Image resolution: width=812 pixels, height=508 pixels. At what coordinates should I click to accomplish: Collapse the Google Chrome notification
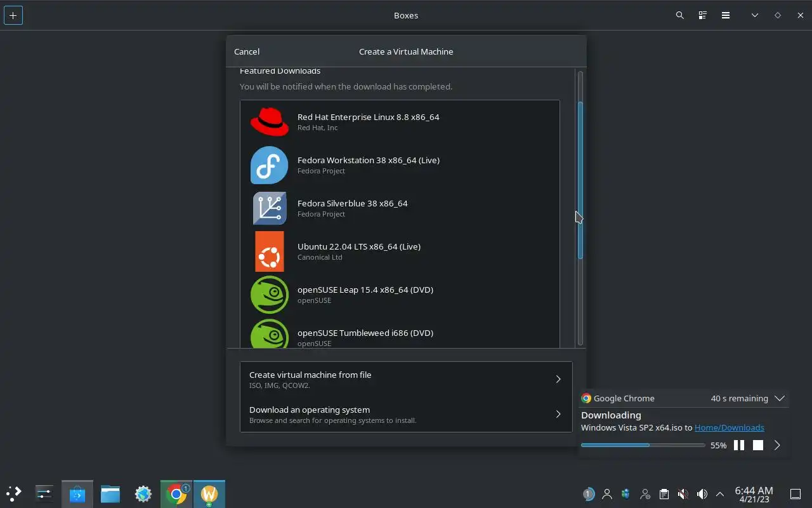click(x=780, y=398)
